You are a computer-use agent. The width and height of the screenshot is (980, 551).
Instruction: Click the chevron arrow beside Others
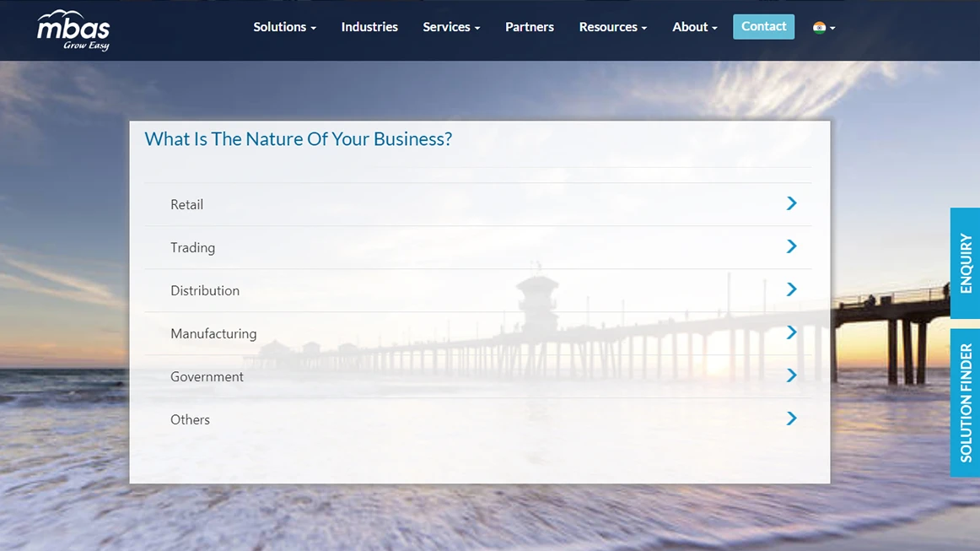[x=791, y=419]
